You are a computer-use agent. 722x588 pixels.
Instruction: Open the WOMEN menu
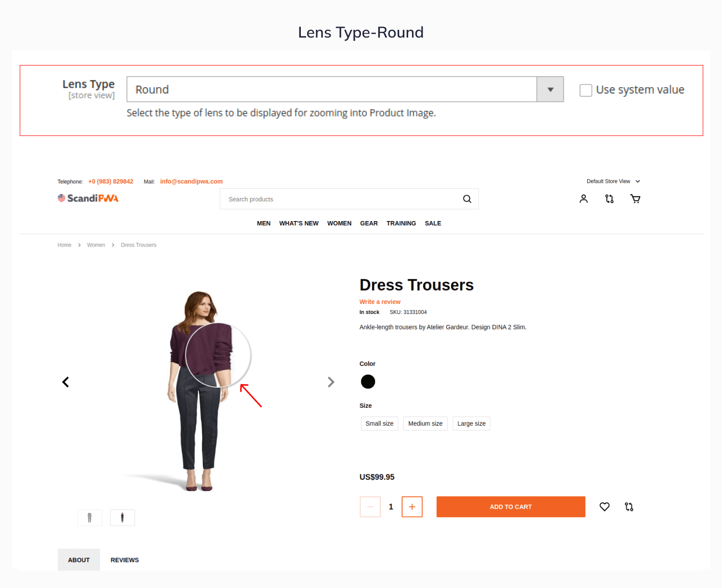click(339, 223)
